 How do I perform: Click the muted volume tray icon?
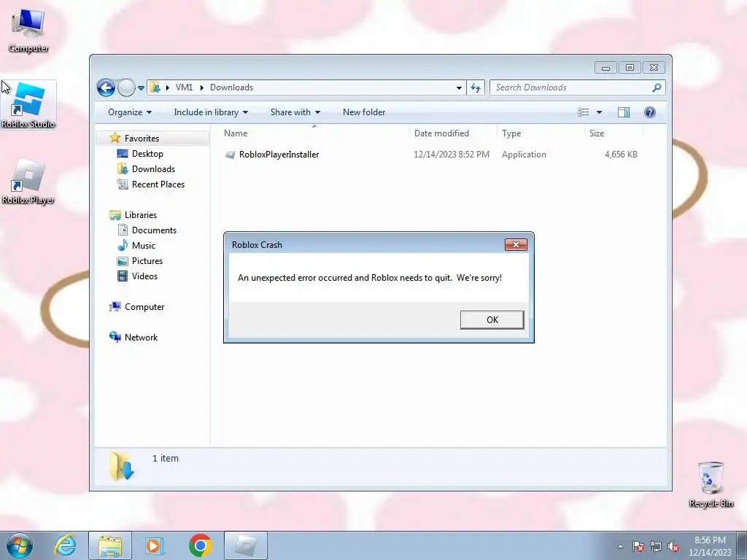click(673, 546)
